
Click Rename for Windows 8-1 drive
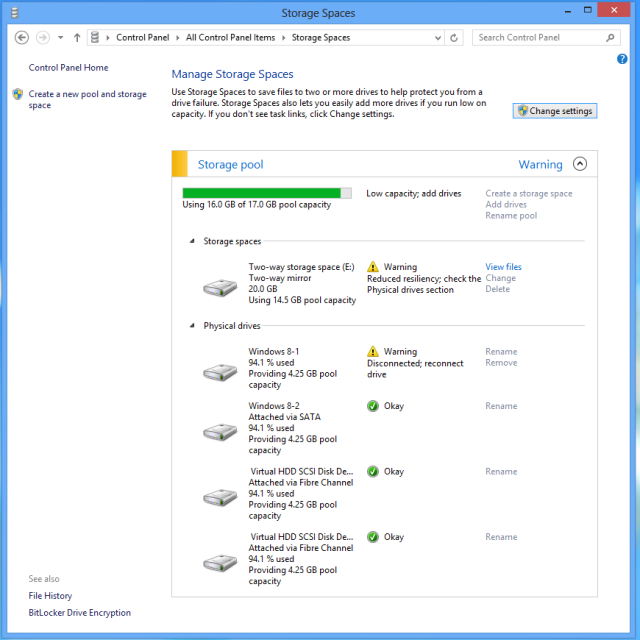point(501,351)
